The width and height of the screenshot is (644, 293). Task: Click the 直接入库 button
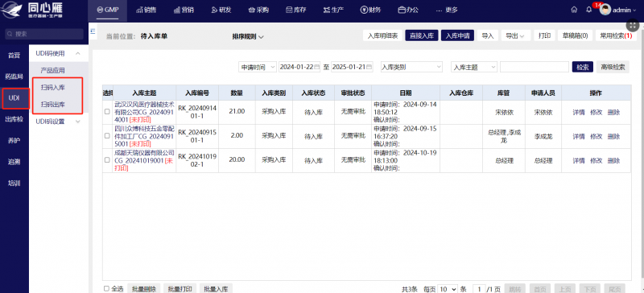point(422,35)
